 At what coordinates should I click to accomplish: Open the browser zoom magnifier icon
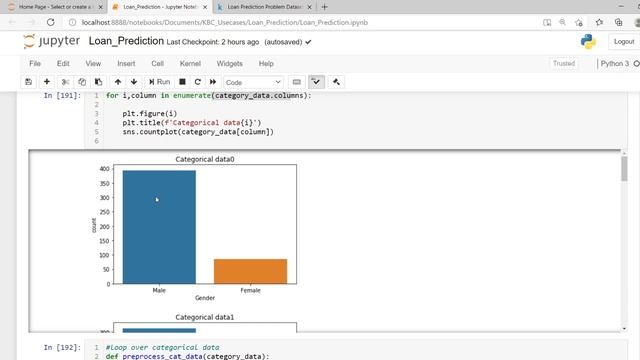click(x=562, y=22)
